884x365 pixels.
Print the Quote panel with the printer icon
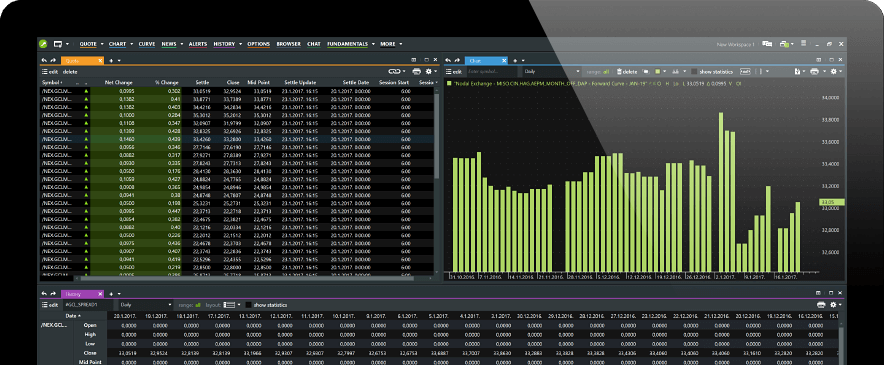pos(417,72)
